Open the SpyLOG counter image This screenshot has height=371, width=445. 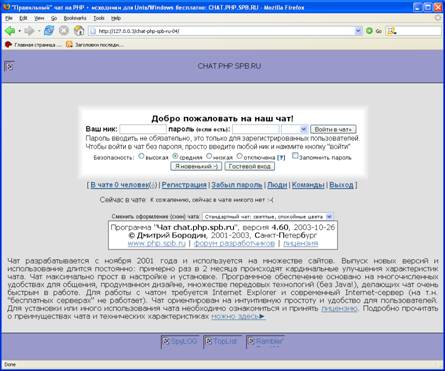[180, 342]
